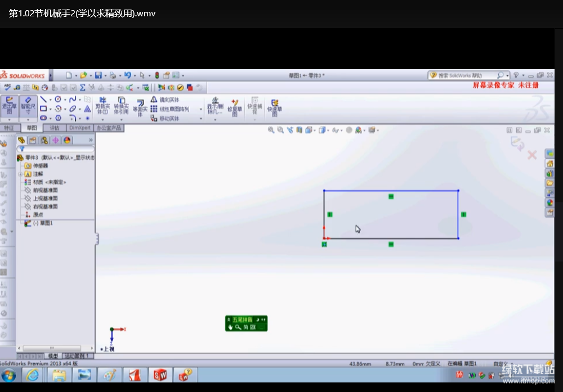Image resolution: width=563 pixels, height=392 pixels.
Task: Switch to the Office Products (办公室产品) tab
Action: [109, 128]
